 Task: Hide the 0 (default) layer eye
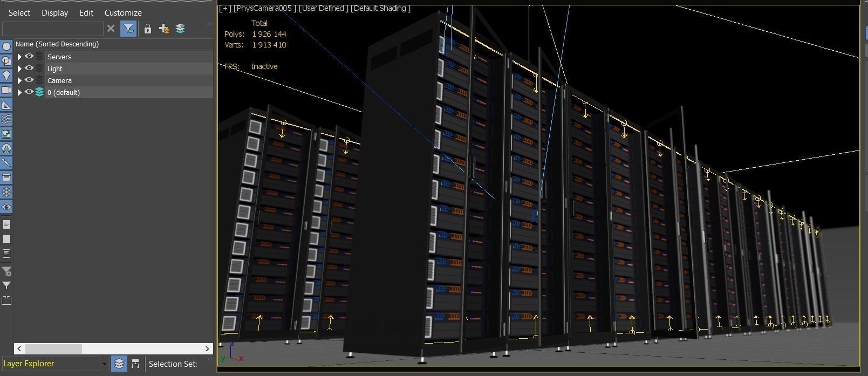click(29, 92)
